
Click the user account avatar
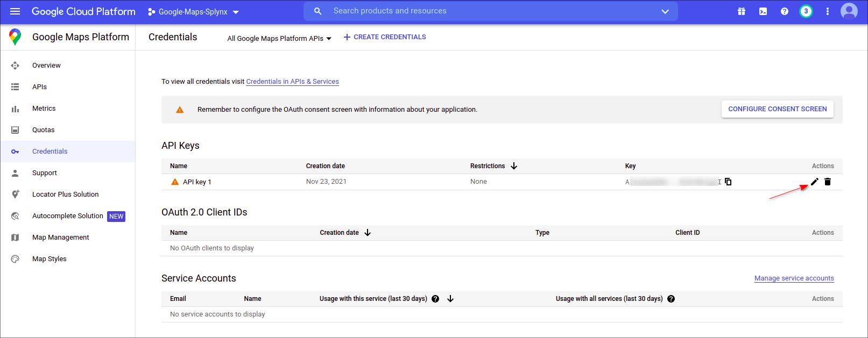[849, 11]
